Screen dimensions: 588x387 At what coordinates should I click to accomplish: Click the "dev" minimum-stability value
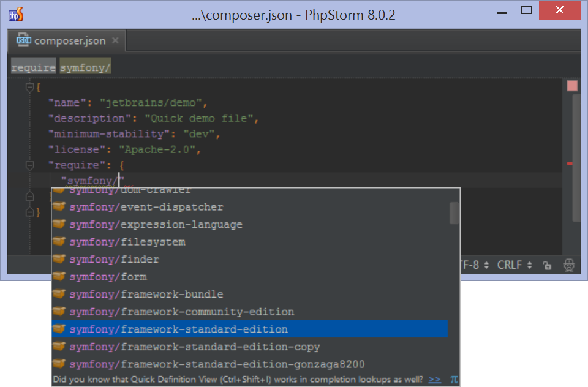click(198, 134)
